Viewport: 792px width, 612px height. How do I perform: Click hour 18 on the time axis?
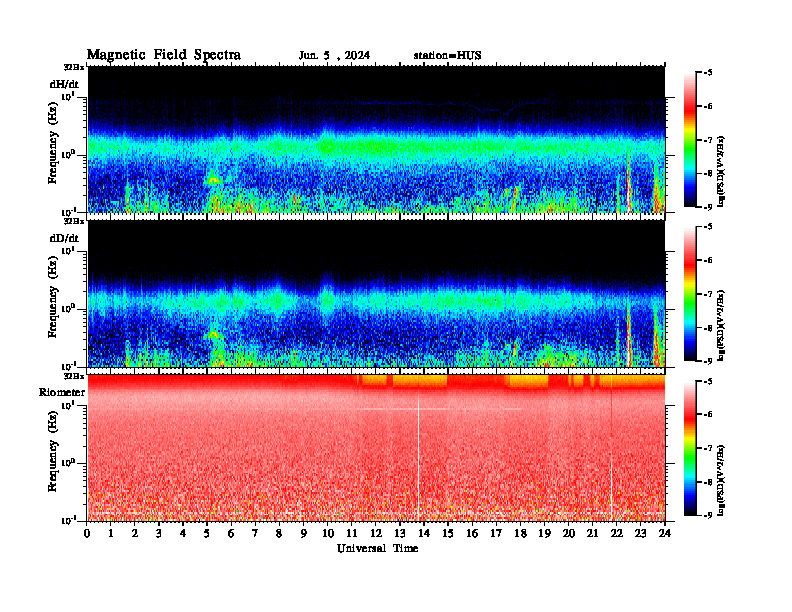point(520,533)
